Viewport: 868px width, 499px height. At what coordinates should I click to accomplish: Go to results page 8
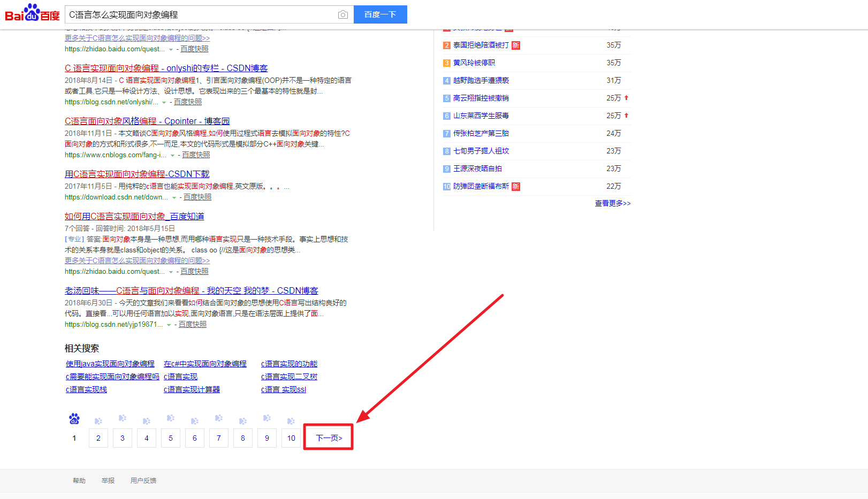pyautogui.click(x=243, y=438)
